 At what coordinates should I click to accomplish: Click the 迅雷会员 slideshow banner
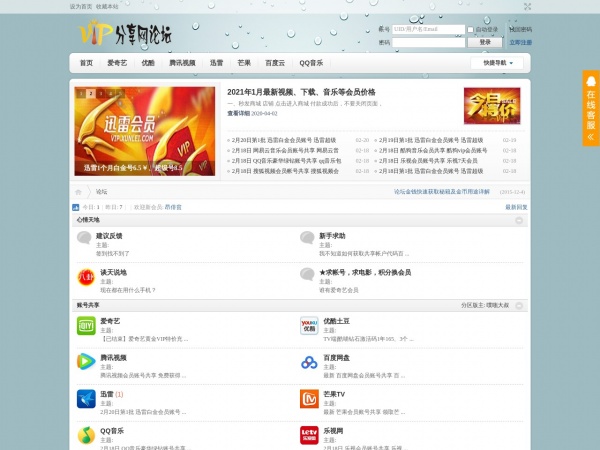[145, 131]
